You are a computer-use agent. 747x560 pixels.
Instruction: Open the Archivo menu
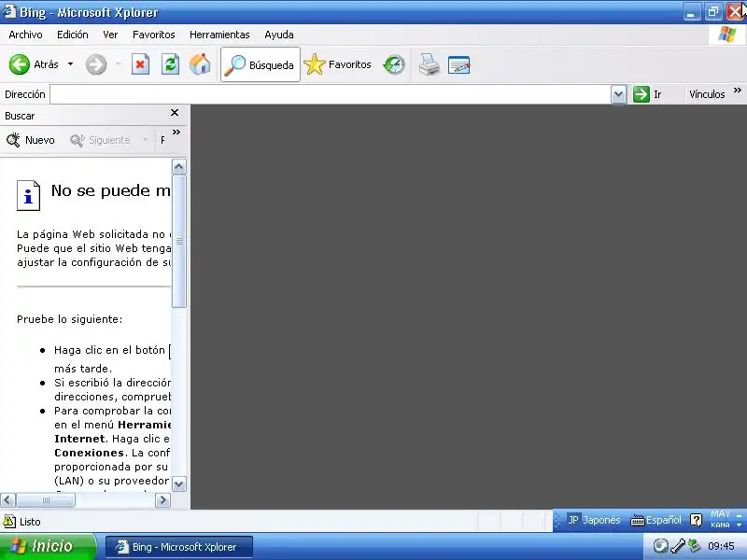tap(25, 35)
